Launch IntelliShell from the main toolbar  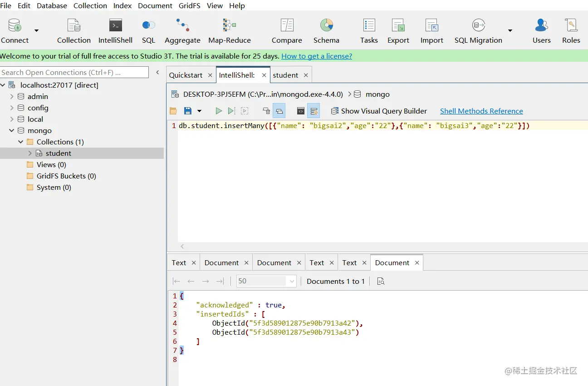(x=115, y=31)
